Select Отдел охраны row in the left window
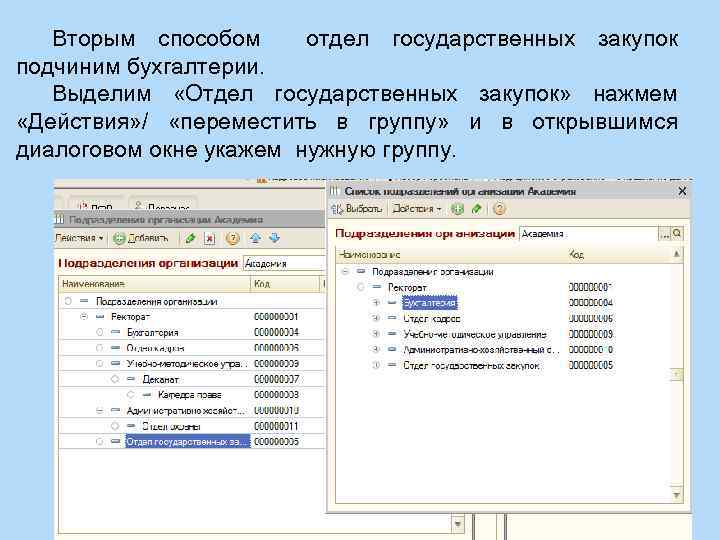This screenshot has width=720, height=540. tap(171, 426)
